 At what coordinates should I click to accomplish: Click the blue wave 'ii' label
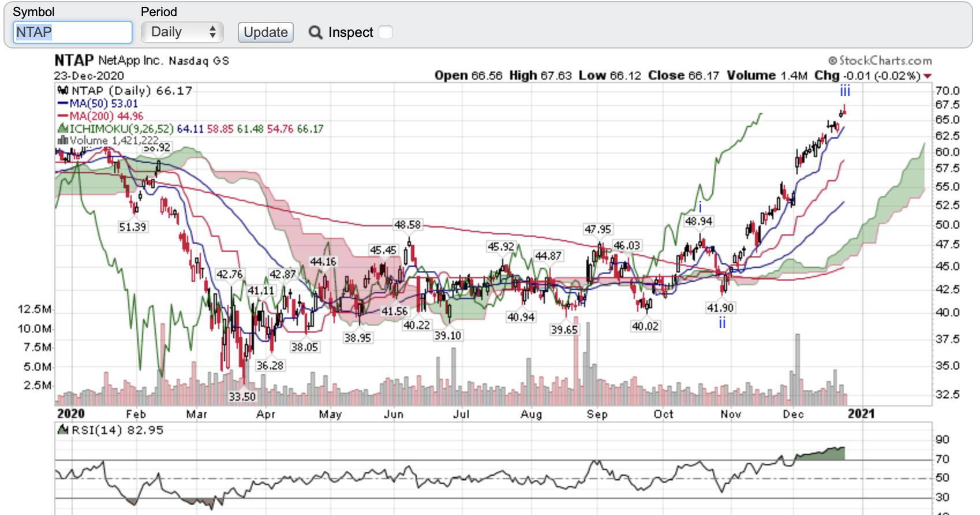click(x=722, y=323)
